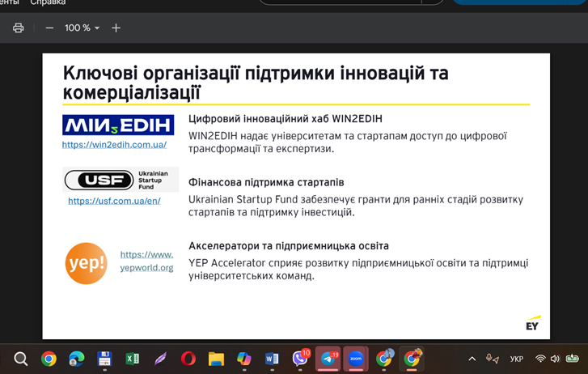Open File Explorer from the taskbar
The width and height of the screenshot is (588, 374).
[216, 359]
